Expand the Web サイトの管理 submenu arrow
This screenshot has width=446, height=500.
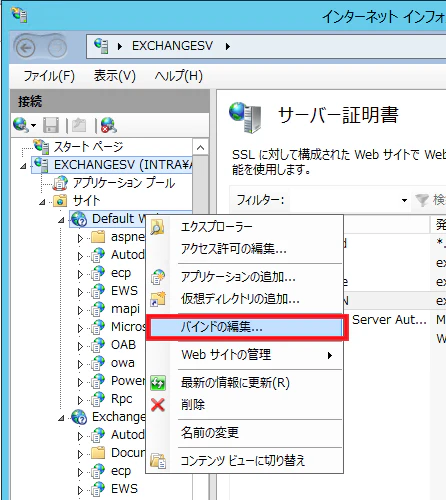330,355
